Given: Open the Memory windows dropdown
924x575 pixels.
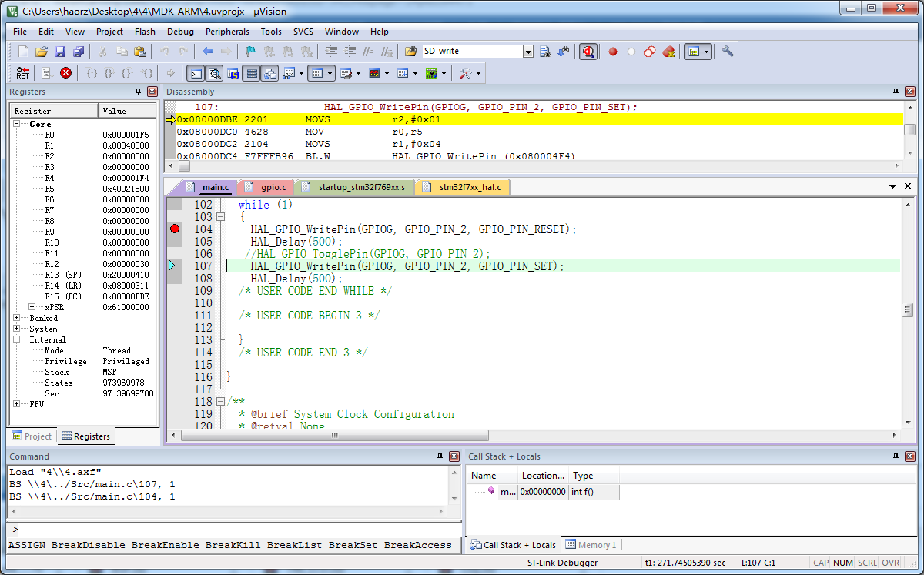Looking at the screenshot, I should (330, 73).
